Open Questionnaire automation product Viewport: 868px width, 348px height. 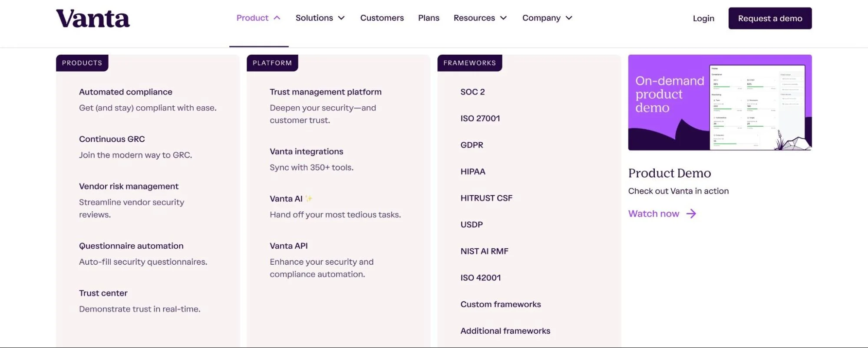tap(131, 246)
